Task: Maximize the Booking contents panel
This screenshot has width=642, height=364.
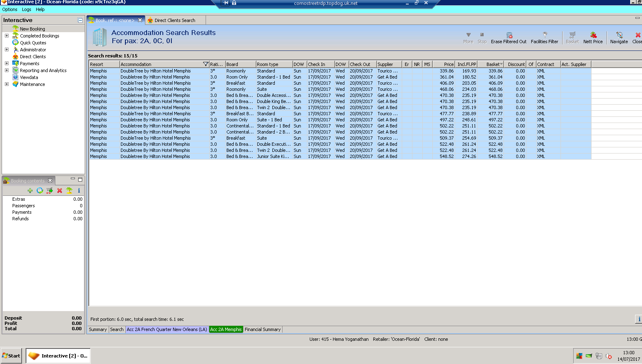Action: click(x=80, y=179)
